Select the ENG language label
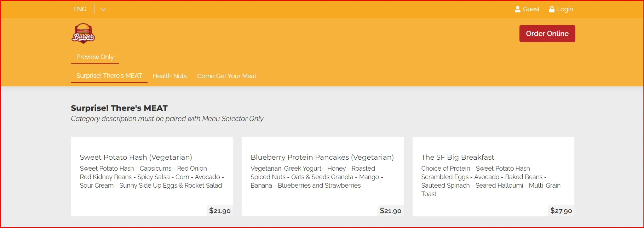 click(x=80, y=9)
